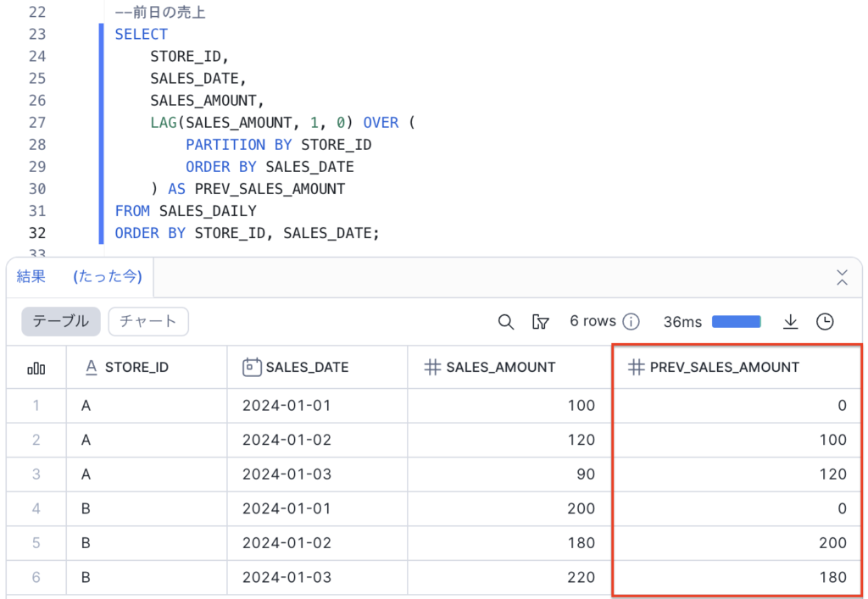Click the STORE_ID column header

(136, 367)
